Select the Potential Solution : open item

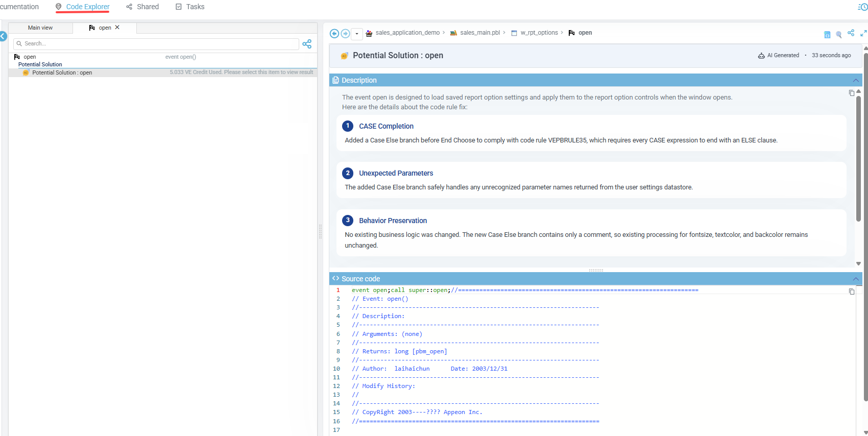coord(163,72)
